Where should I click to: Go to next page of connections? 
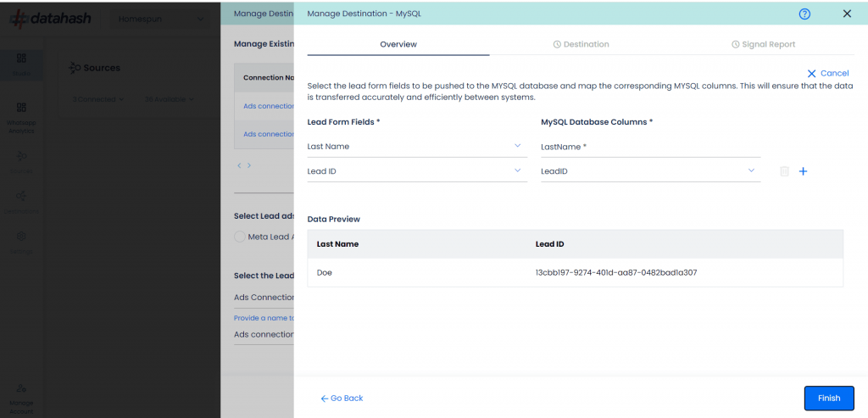click(x=249, y=165)
